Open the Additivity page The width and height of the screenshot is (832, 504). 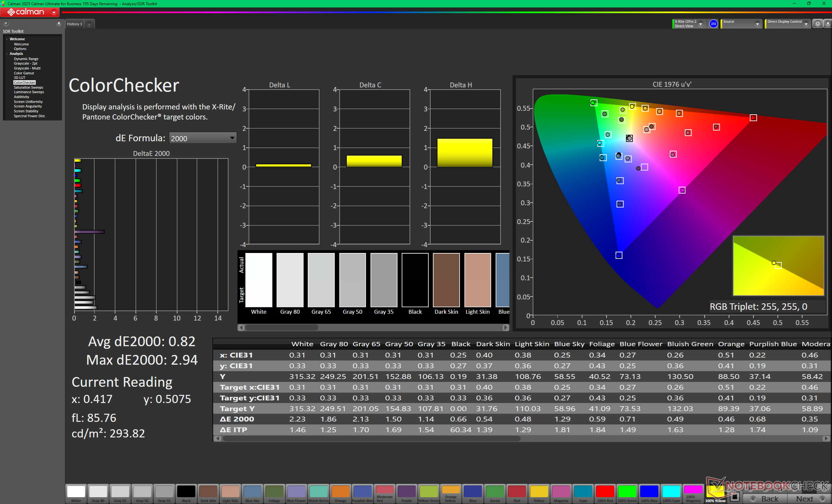point(21,97)
